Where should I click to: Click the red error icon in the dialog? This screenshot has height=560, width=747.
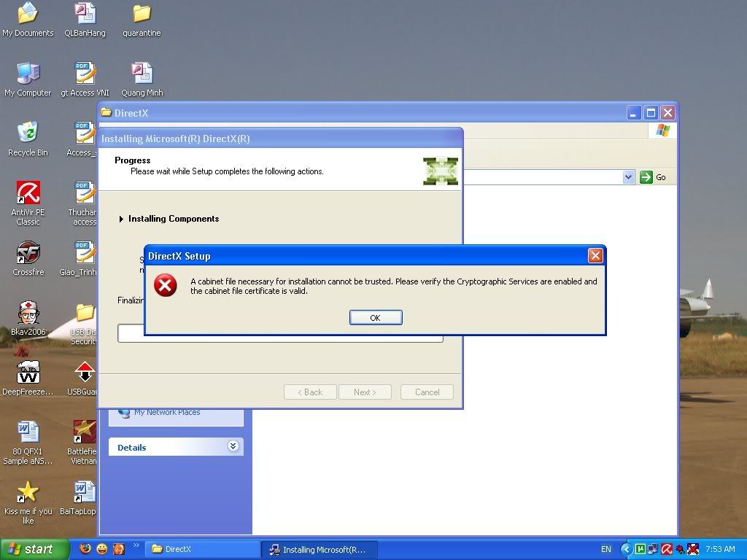click(x=166, y=285)
